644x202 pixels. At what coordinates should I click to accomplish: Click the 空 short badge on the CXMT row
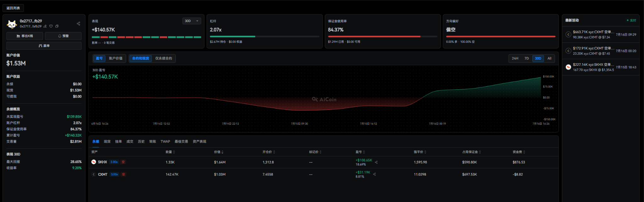[124, 174]
